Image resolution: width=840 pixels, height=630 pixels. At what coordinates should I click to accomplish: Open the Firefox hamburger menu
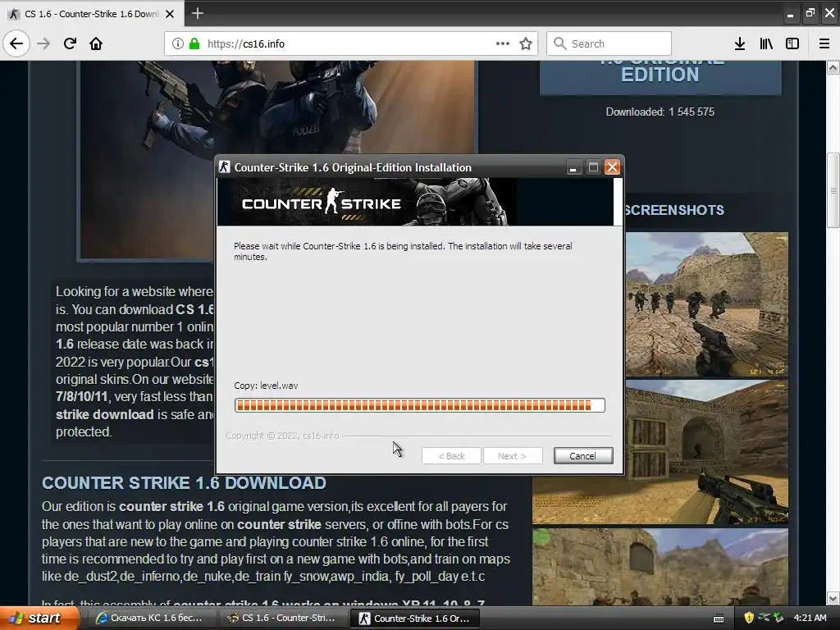pyautogui.click(x=824, y=43)
